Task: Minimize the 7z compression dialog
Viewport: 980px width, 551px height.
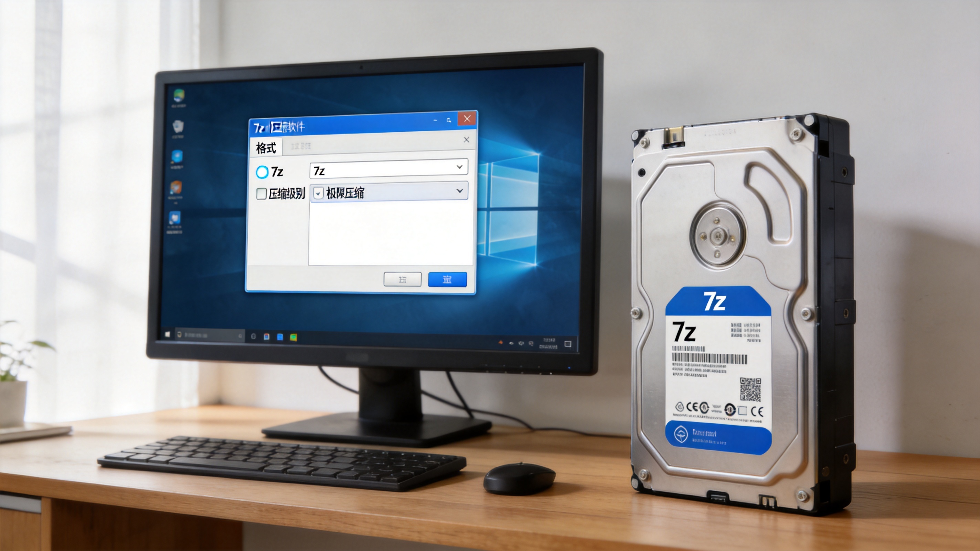Action: 435,120
